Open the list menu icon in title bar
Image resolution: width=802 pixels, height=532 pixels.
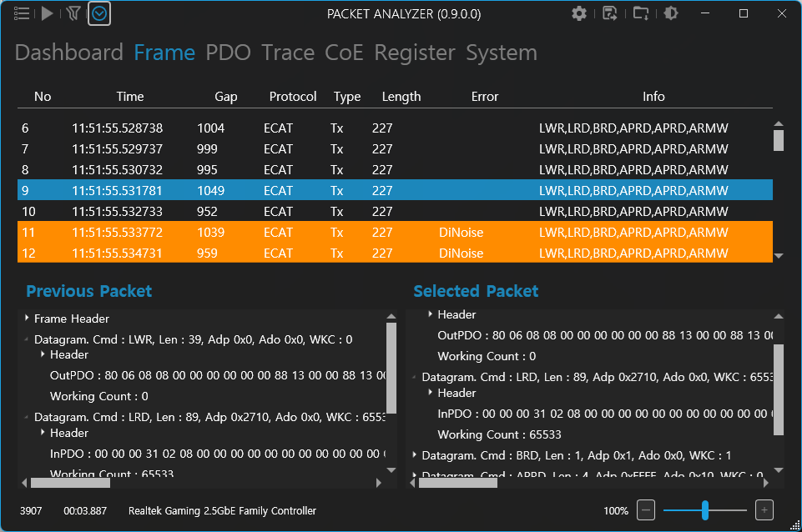point(23,13)
